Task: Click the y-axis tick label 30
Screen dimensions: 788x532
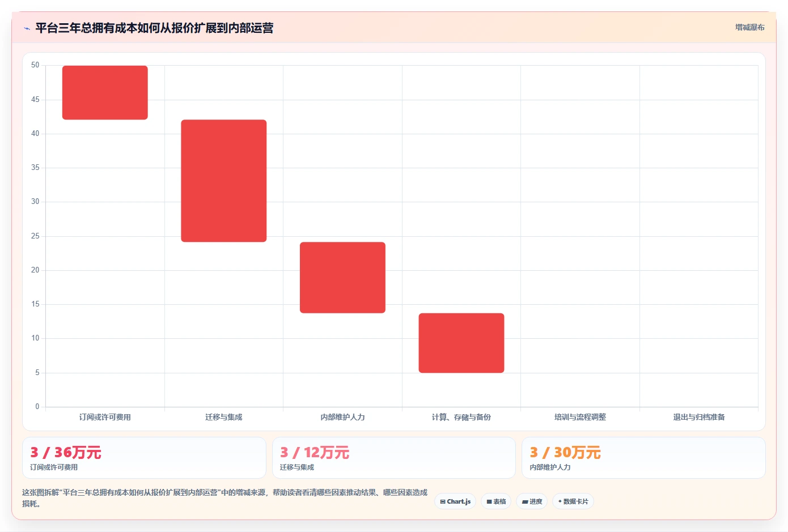Action: point(35,202)
